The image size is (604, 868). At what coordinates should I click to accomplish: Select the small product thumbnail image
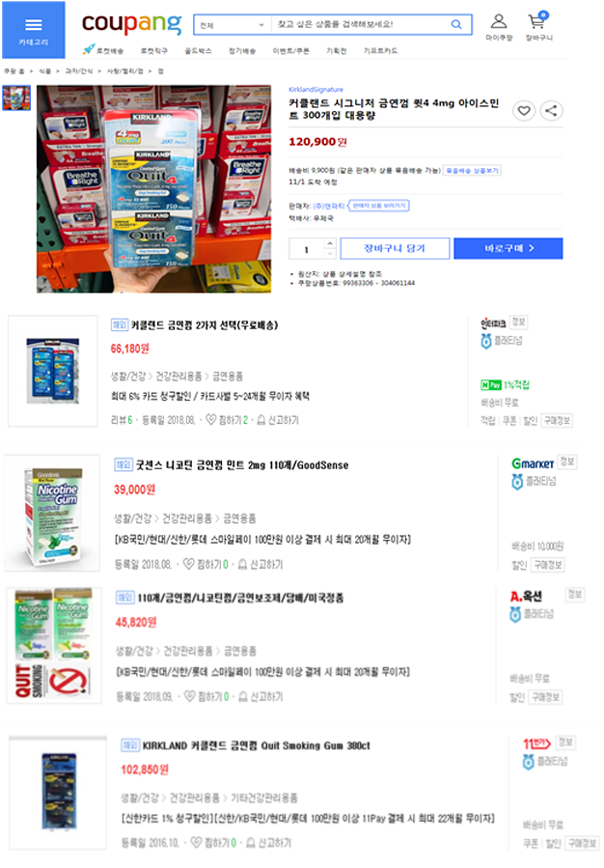(x=16, y=98)
